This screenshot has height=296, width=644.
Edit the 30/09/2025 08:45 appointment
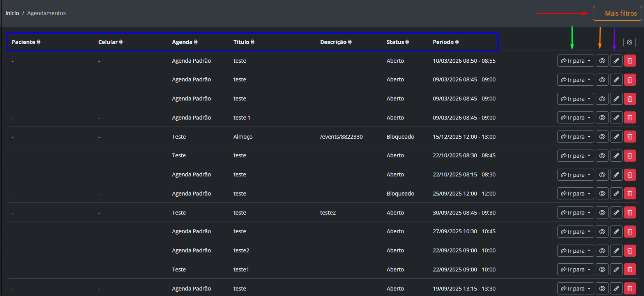(616, 213)
